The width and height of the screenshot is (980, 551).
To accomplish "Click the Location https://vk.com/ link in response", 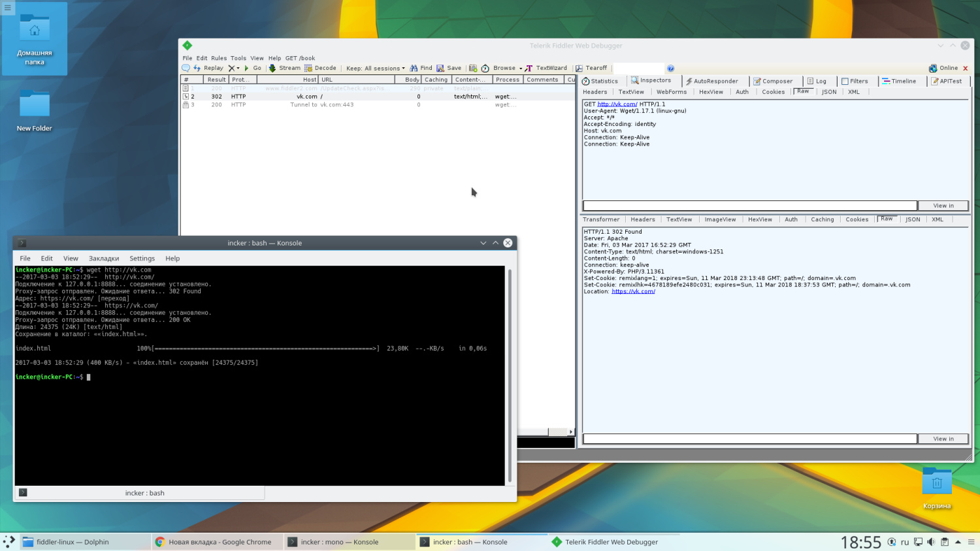I will pos(633,291).
